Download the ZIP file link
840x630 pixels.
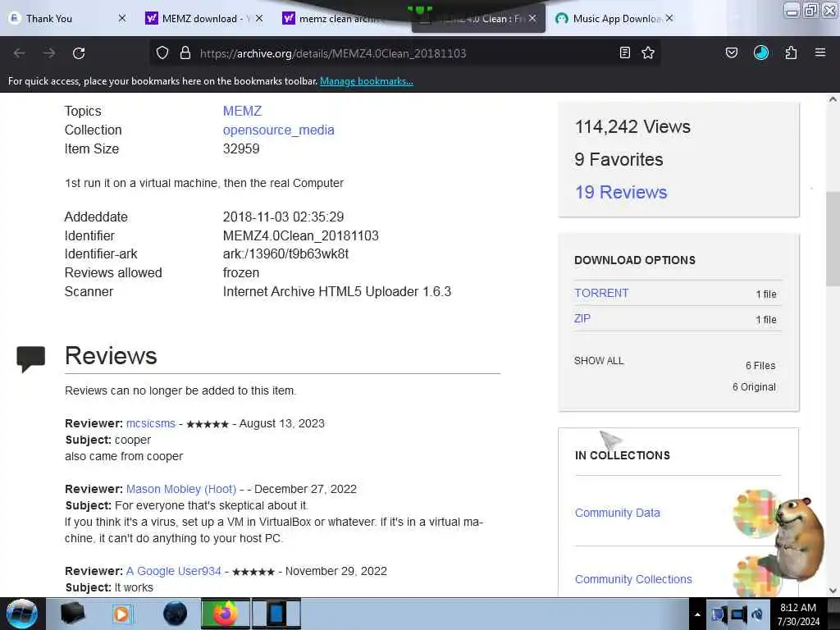click(582, 318)
